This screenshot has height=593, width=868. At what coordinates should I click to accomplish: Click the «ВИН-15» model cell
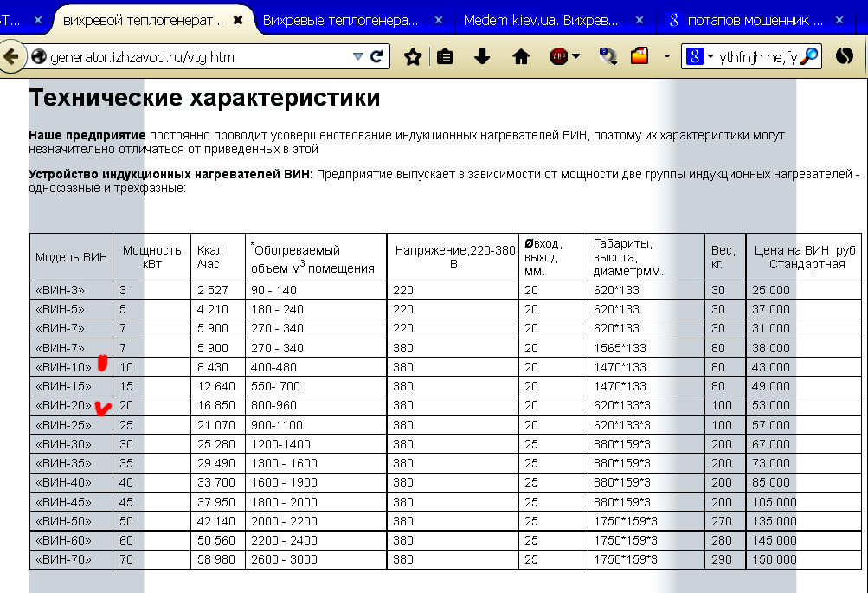(71, 386)
